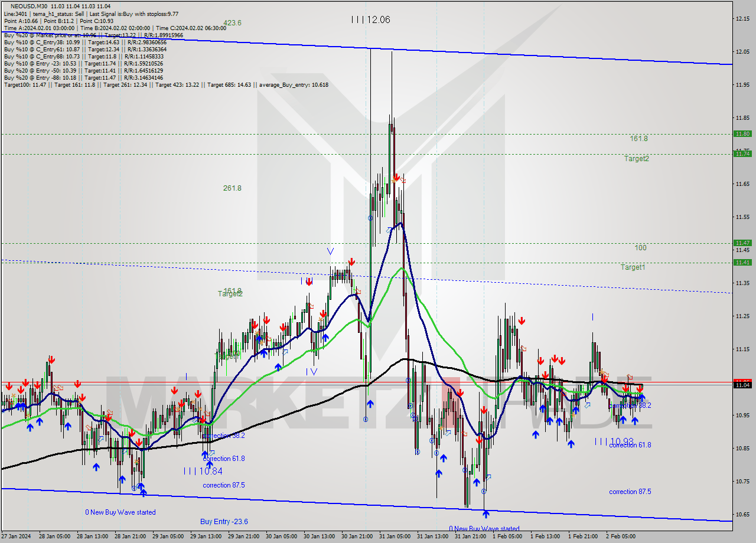Click the '31 Jan 21:00' time axis label

470,537
